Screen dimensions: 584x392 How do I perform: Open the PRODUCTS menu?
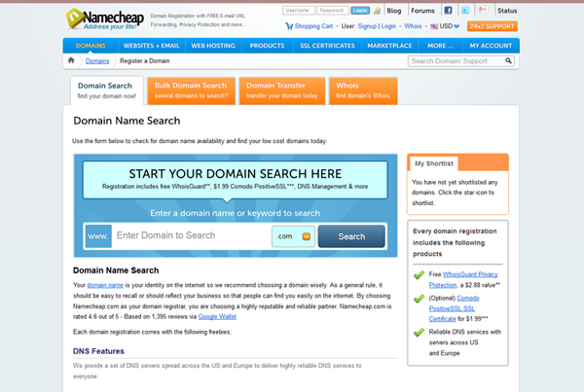click(267, 46)
